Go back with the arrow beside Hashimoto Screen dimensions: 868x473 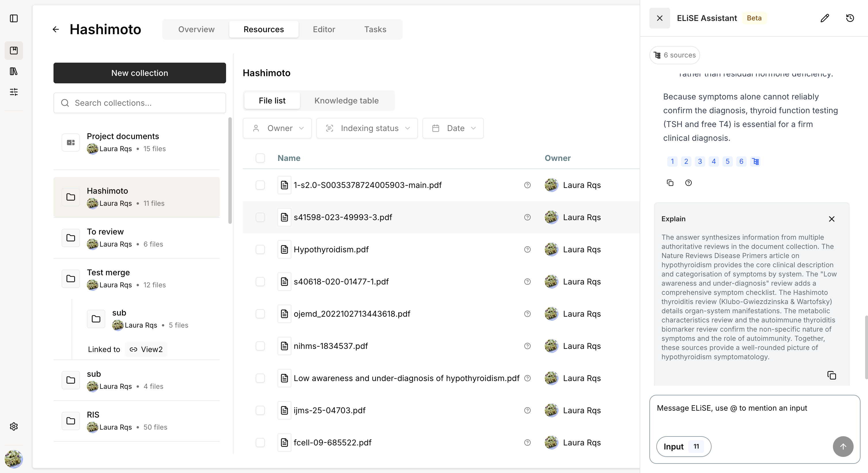[x=56, y=29]
